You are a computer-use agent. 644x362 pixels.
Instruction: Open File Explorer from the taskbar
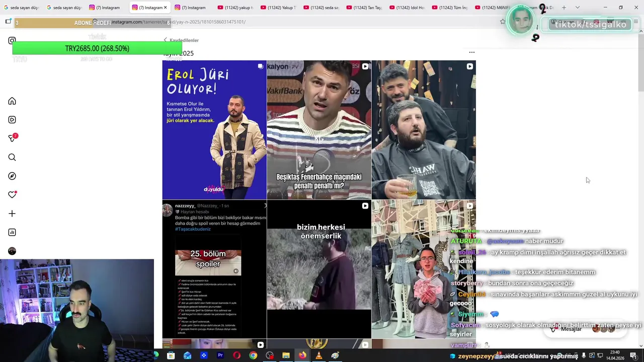click(x=286, y=355)
